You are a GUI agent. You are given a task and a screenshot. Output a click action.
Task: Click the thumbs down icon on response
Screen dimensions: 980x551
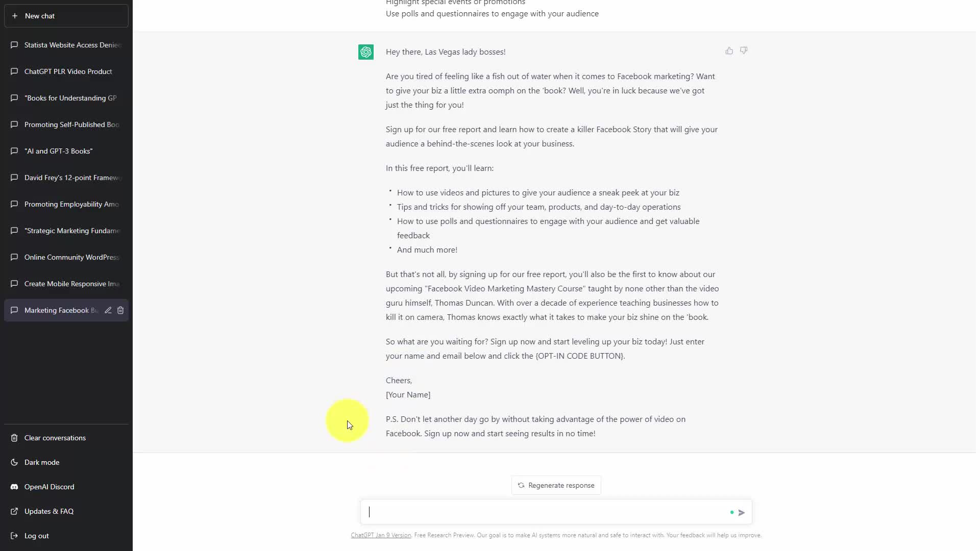tap(744, 51)
